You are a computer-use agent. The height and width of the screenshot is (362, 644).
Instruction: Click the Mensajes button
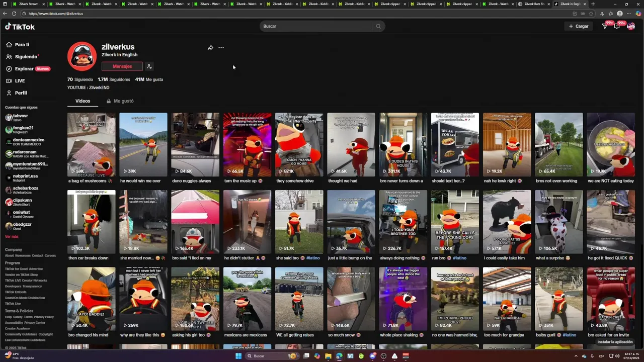coord(122,66)
